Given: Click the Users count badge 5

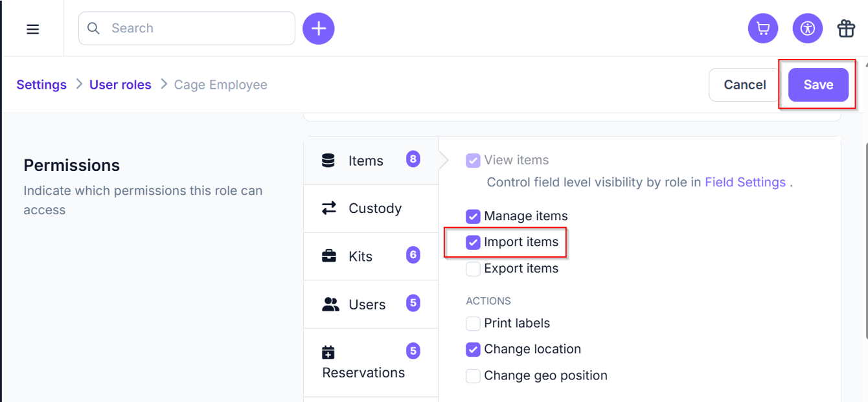Looking at the screenshot, I should coord(413,302).
